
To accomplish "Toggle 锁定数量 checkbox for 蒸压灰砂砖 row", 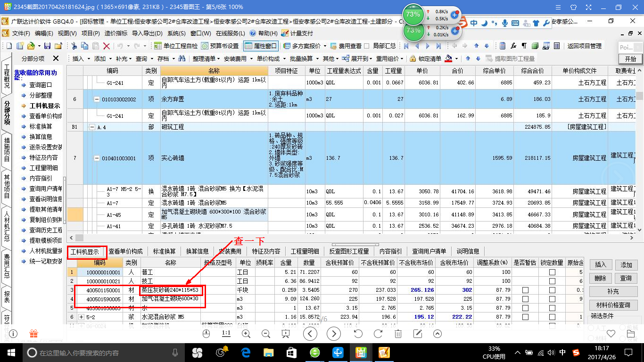I will pos(552,290).
